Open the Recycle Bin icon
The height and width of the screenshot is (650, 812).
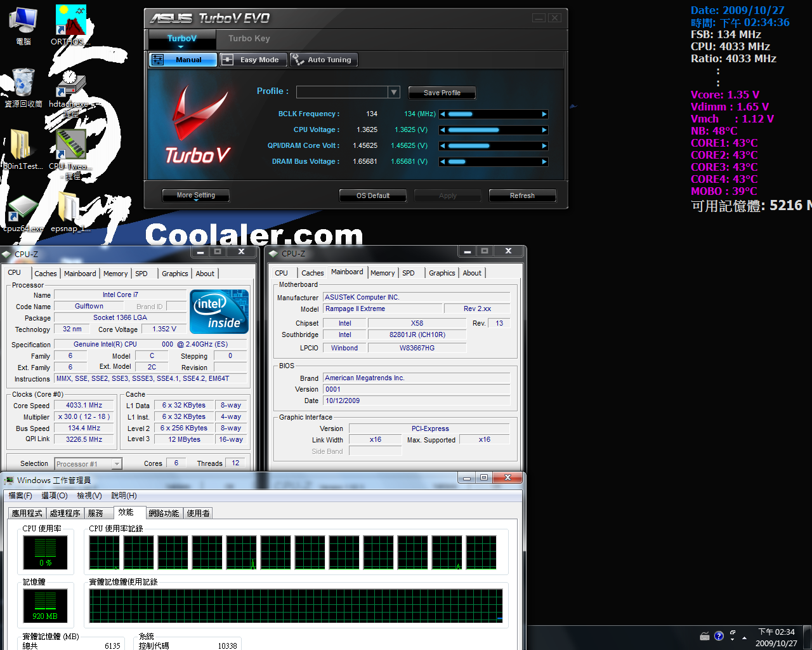(x=23, y=88)
